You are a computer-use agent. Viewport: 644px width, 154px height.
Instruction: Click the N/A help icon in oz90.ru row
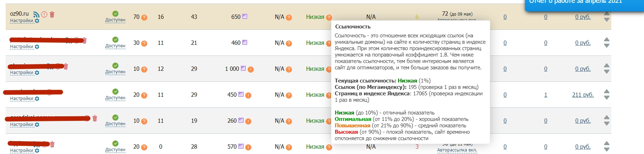click(289, 17)
